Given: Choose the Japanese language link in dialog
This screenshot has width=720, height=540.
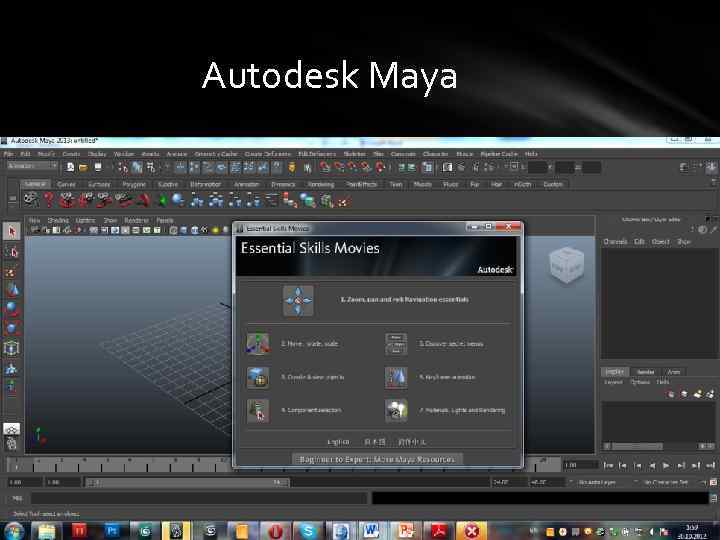Looking at the screenshot, I should tap(374, 442).
